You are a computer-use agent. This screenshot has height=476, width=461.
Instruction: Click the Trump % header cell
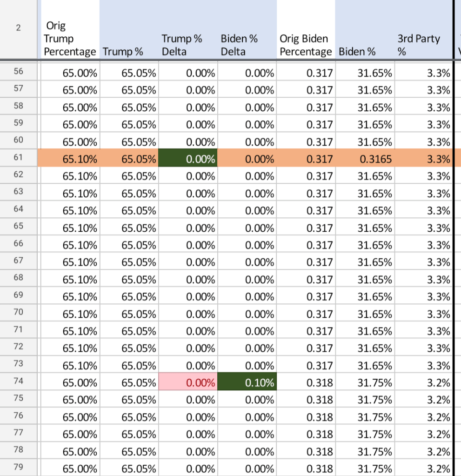click(x=129, y=52)
